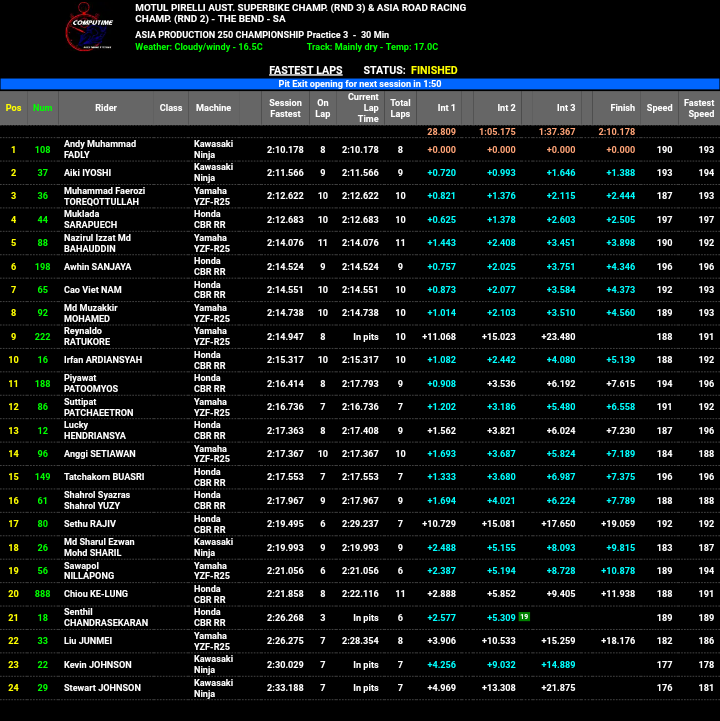The width and height of the screenshot is (720, 721).
Task: Select rider Liu JUNMEI
Action: click(88, 641)
